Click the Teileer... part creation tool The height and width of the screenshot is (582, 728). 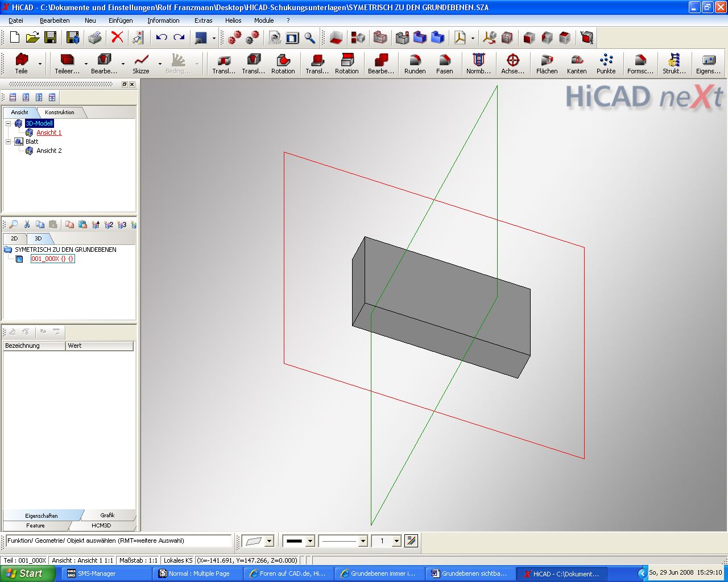coord(67,63)
